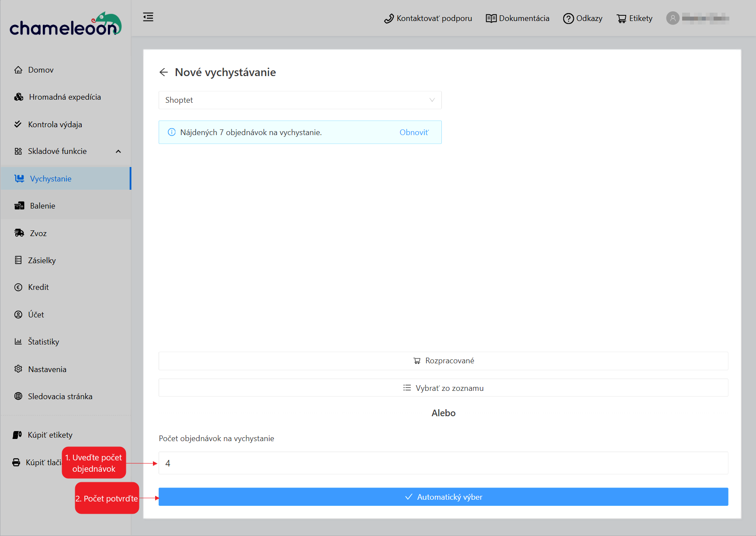The height and width of the screenshot is (536, 756).
Task: Open Etikety from the top bar
Action: click(x=635, y=18)
